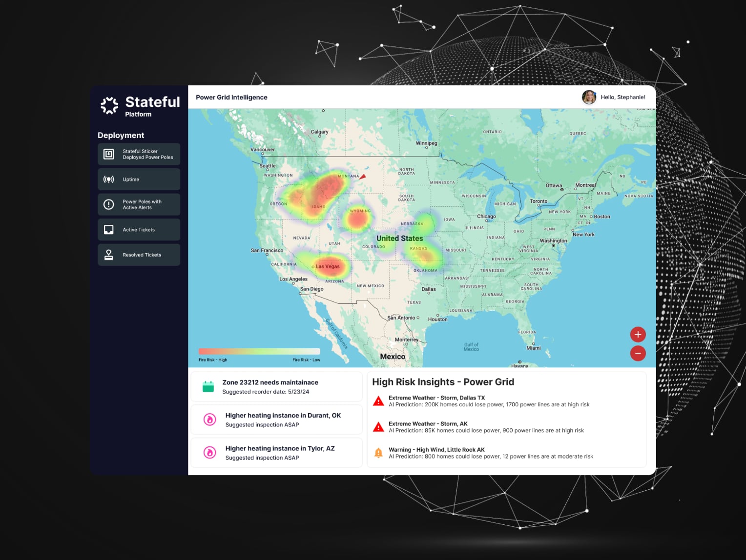This screenshot has width=746, height=560.
Task: Click orange bell icon for Little Rock warning
Action: click(x=378, y=453)
